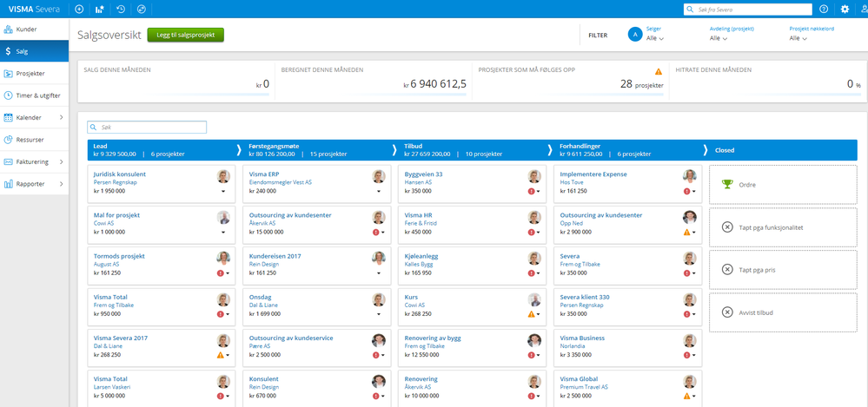The image size is (868, 407).
Task: Open the Renovering av bygg project link
Action: pyautogui.click(x=433, y=338)
